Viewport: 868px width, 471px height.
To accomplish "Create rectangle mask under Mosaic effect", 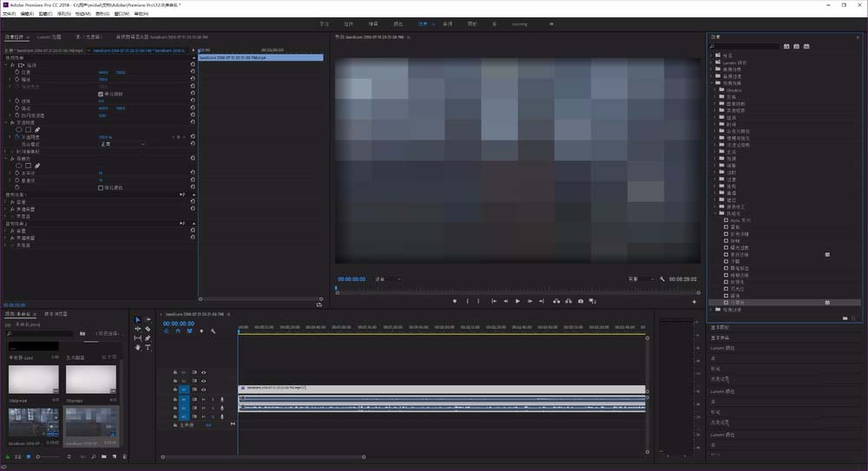I will coord(29,166).
